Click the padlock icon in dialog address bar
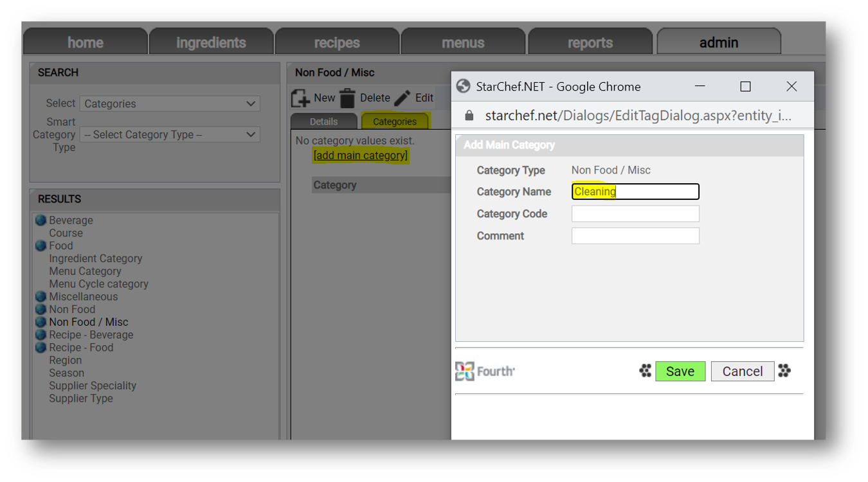 click(x=469, y=116)
